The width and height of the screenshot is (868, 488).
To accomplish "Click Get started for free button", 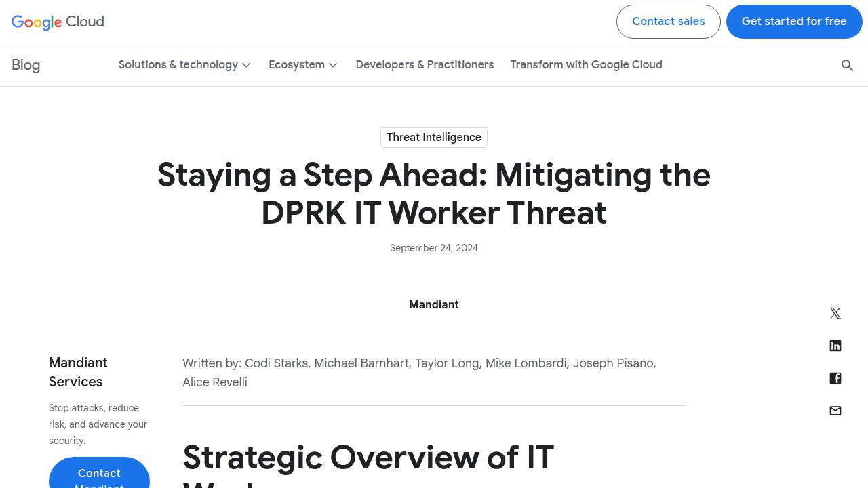I will [x=794, y=22].
